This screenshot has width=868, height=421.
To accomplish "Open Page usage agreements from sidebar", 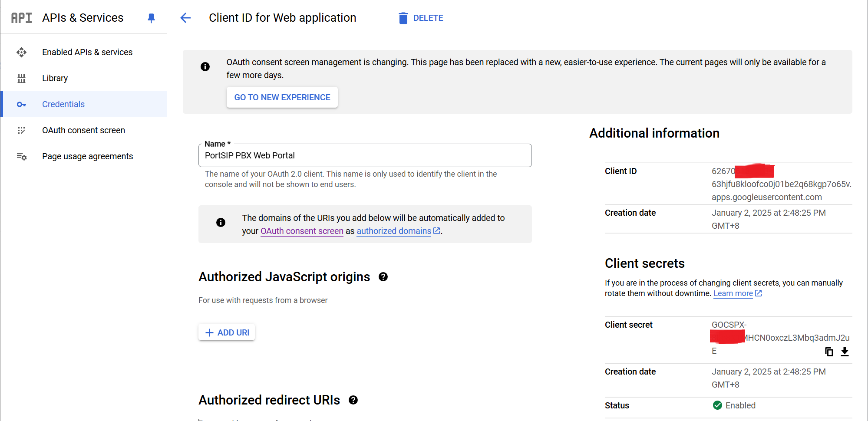I will click(x=87, y=156).
